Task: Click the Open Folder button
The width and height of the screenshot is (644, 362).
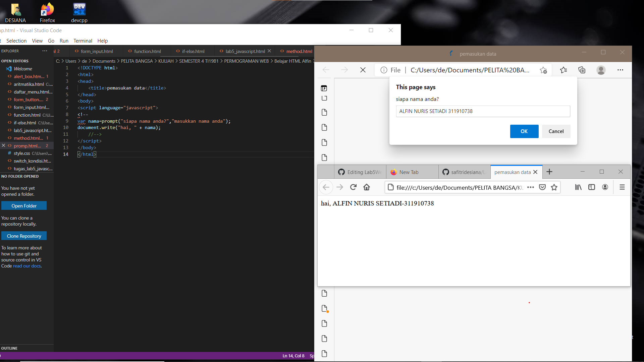Action: [x=24, y=205]
